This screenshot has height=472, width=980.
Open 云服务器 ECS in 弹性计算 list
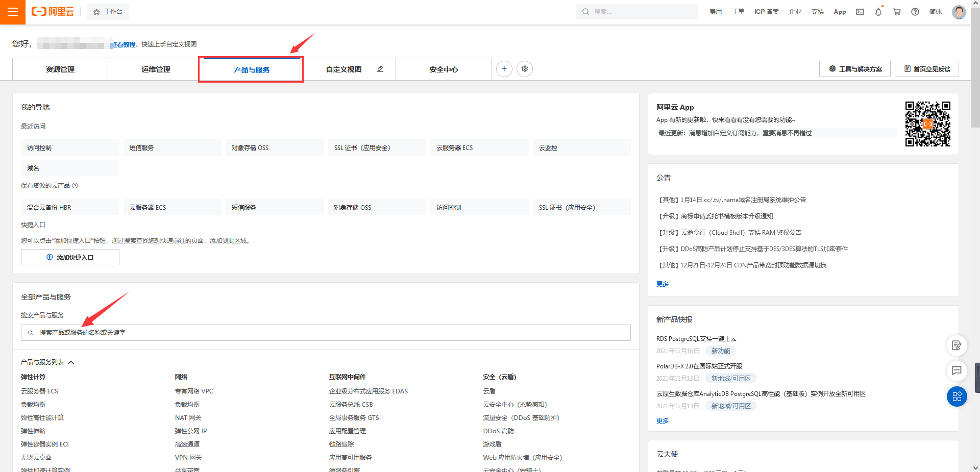[40, 391]
